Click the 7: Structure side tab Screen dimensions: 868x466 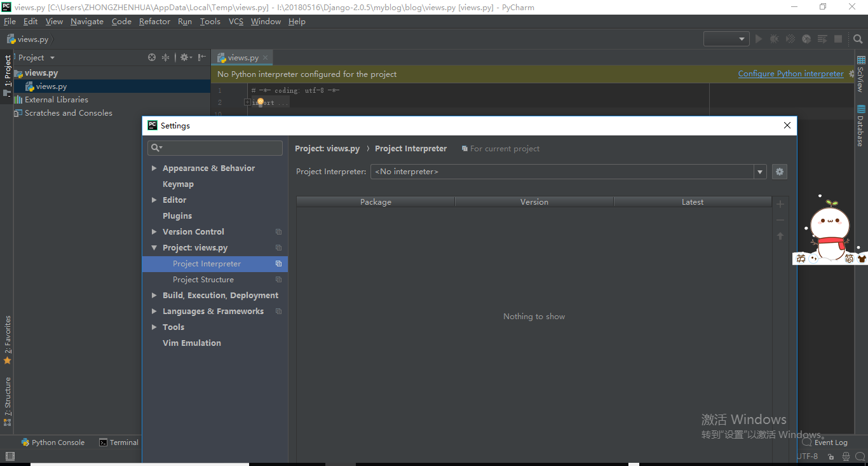(x=8, y=402)
